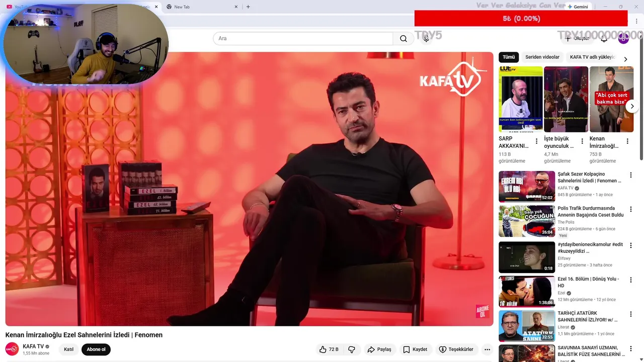
Task: Open KAFA TV channel avatar below video
Action: (x=12, y=349)
